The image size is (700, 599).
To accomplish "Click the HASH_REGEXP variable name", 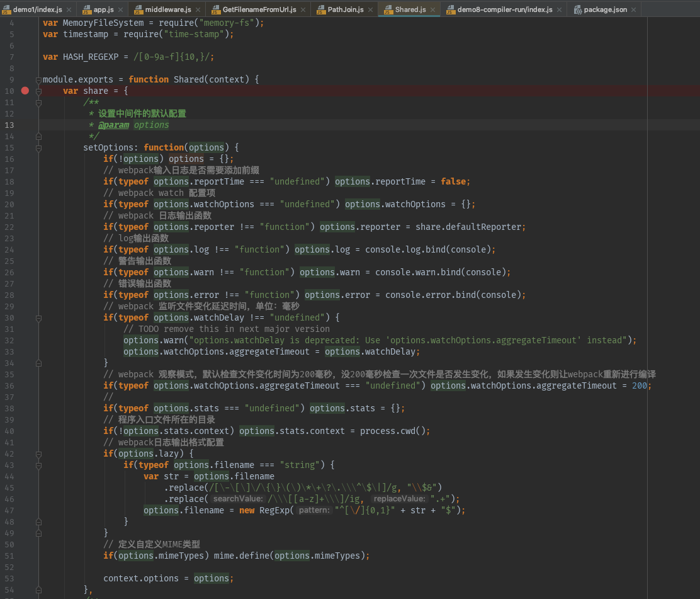I will click(x=91, y=57).
